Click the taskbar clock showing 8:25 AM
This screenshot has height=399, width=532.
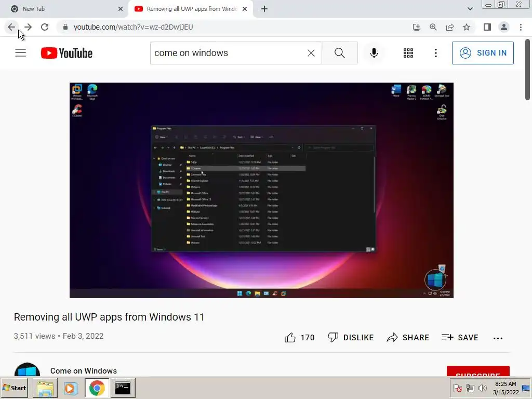click(506, 388)
